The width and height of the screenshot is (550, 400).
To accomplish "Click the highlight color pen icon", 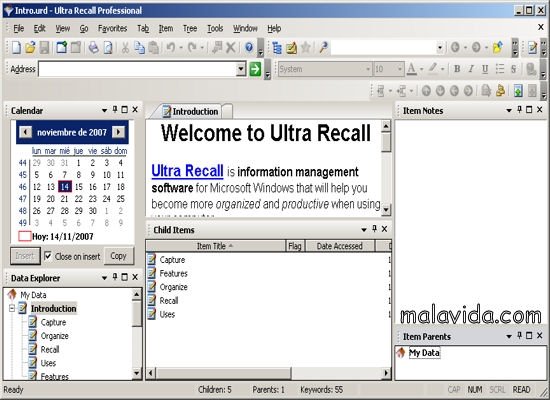I will (433, 69).
